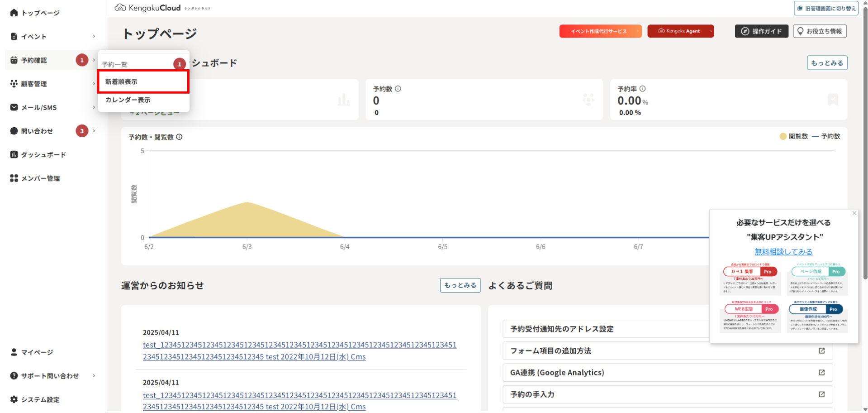Viewport: 868px width, 413px height.
Task: Close the 集客UPアシスタント popup
Action: (x=854, y=213)
